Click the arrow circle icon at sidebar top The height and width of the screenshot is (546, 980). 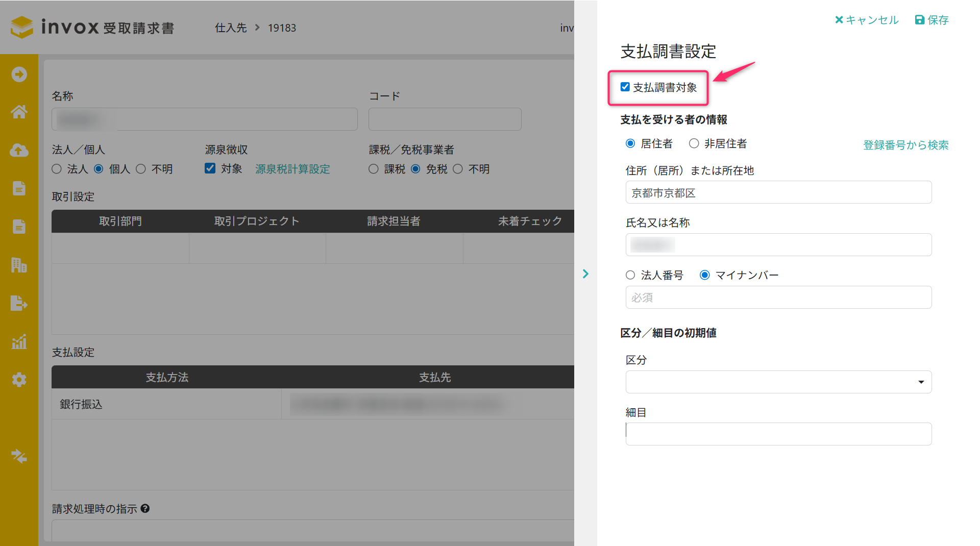[19, 75]
